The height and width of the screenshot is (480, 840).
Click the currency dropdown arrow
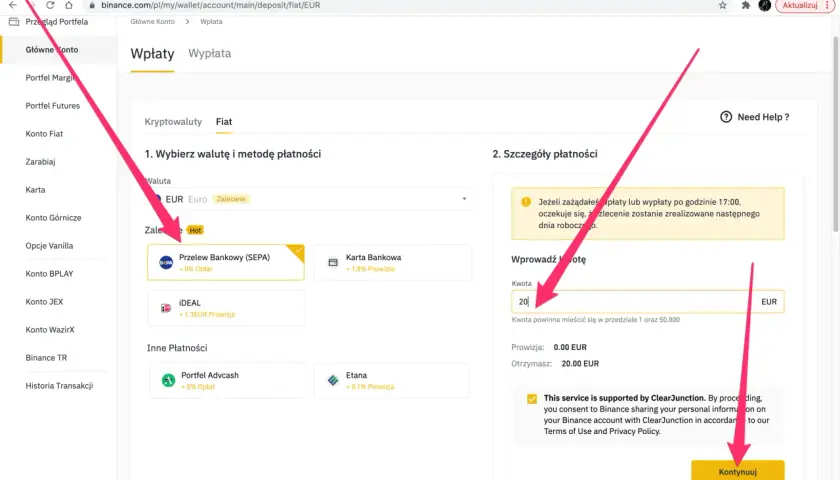464,199
